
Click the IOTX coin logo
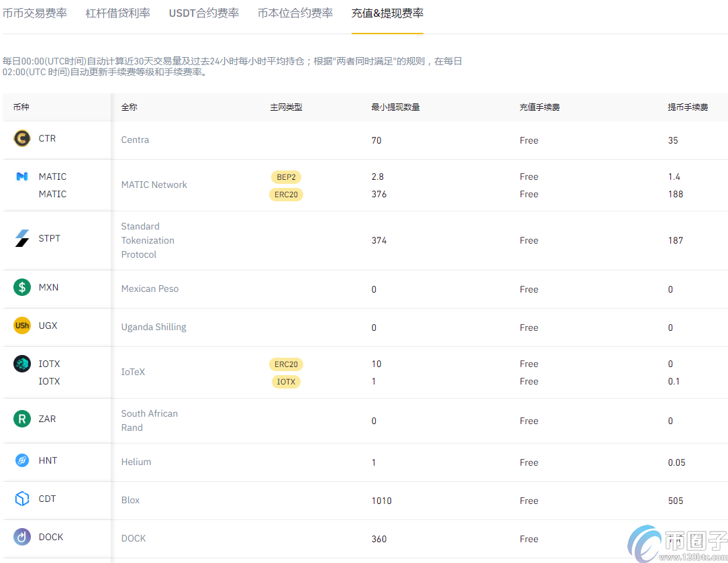22,364
